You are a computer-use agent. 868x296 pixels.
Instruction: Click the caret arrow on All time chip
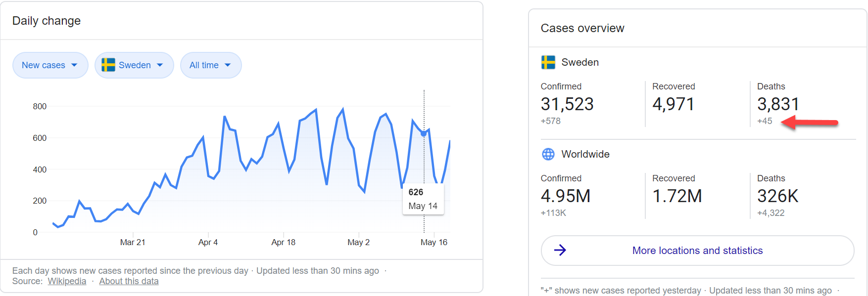click(228, 65)
